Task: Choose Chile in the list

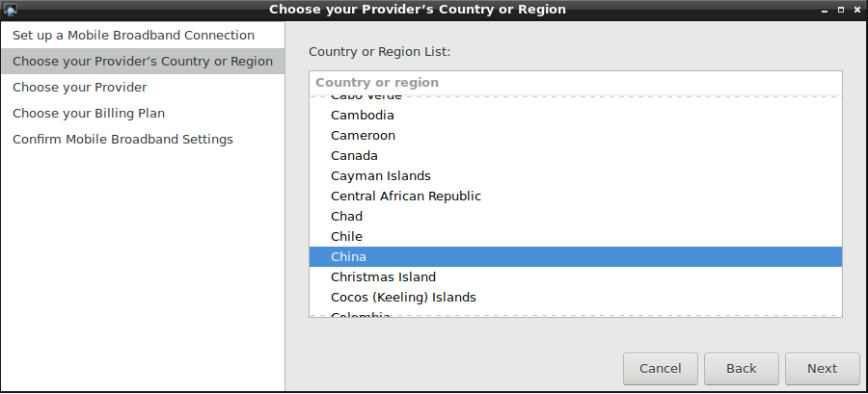Action: point(346,237)
